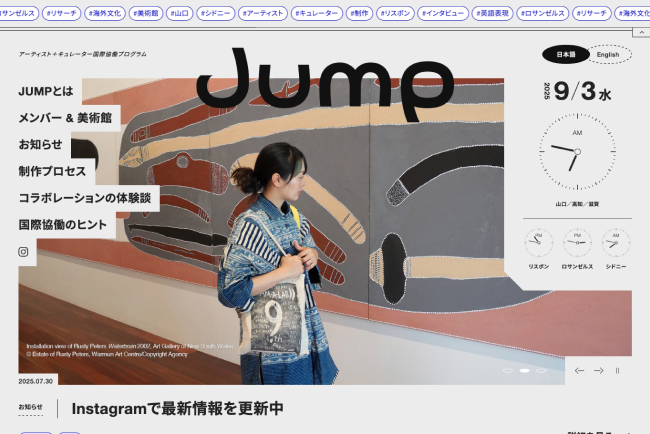Click the シドニー small clock
The width and height of the screenshot is (650, 434).
pos(616,242)
